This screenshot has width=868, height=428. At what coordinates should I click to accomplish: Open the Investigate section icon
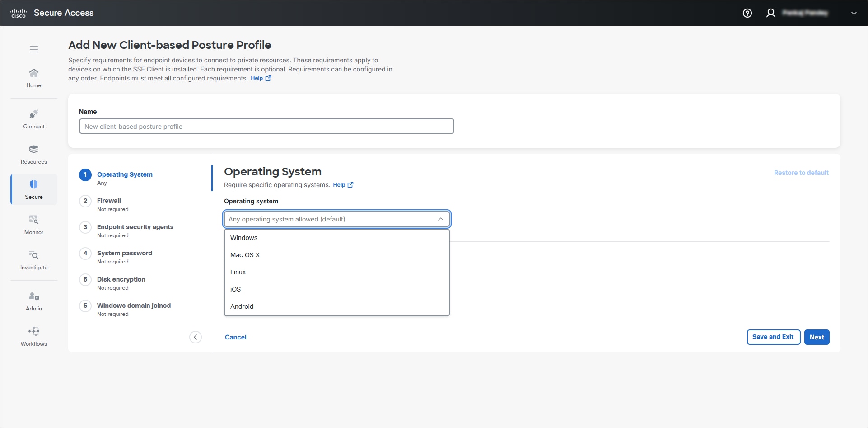34,255
